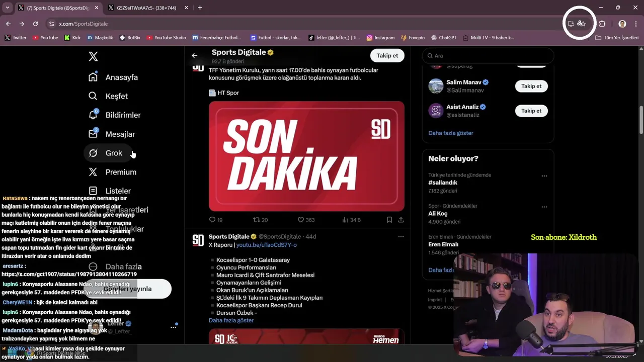Open Asist Analiz profile
The image size is (644, 362).
coord(462,107)
